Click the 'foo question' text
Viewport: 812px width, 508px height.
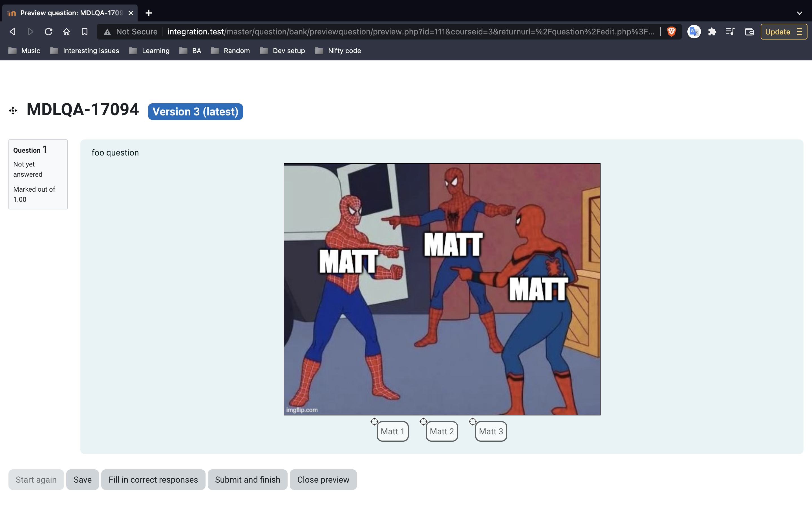(115, 152)
